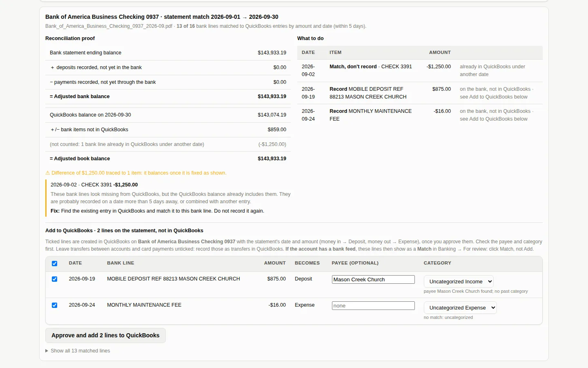The image size is (588, 368).
Task: Click the 'Match, don't record' CHECK 3391 item
Action: click(x=371, y=67)
